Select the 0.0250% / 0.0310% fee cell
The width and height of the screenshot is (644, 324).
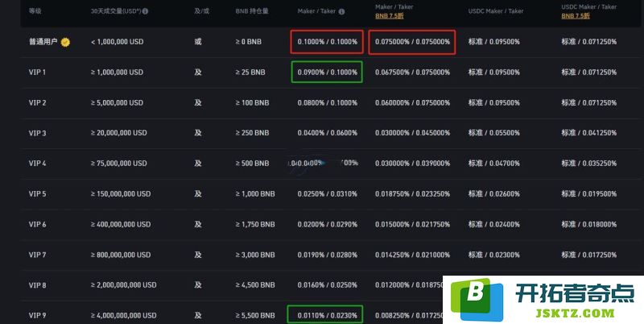[x=328, y=193]
